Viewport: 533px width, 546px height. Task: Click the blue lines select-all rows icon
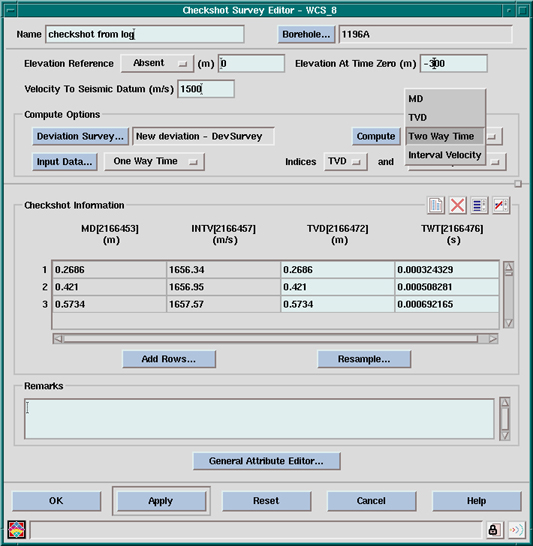[x=479, y=205]
